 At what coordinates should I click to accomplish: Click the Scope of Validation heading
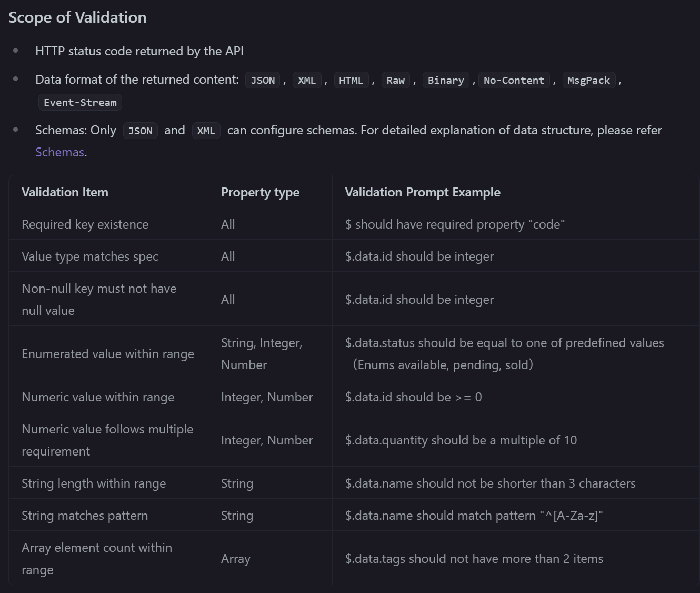pyautogui.click(x=77, y=17)
